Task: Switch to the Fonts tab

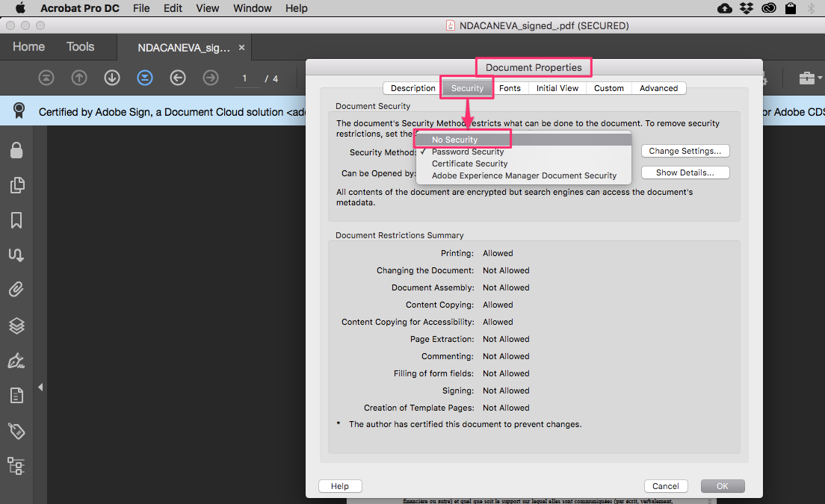Action: [x=510, y=87]
